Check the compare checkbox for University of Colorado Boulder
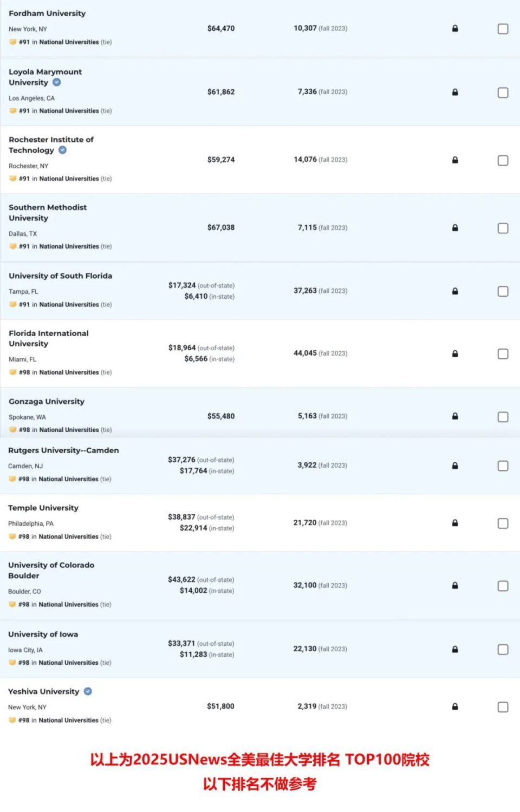 (x=502, y=585)
